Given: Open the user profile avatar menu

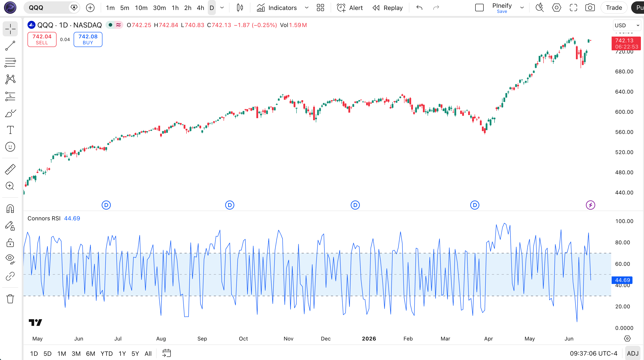Looking at the screenshot, I should pyautogui.click(x=10, y=8).
